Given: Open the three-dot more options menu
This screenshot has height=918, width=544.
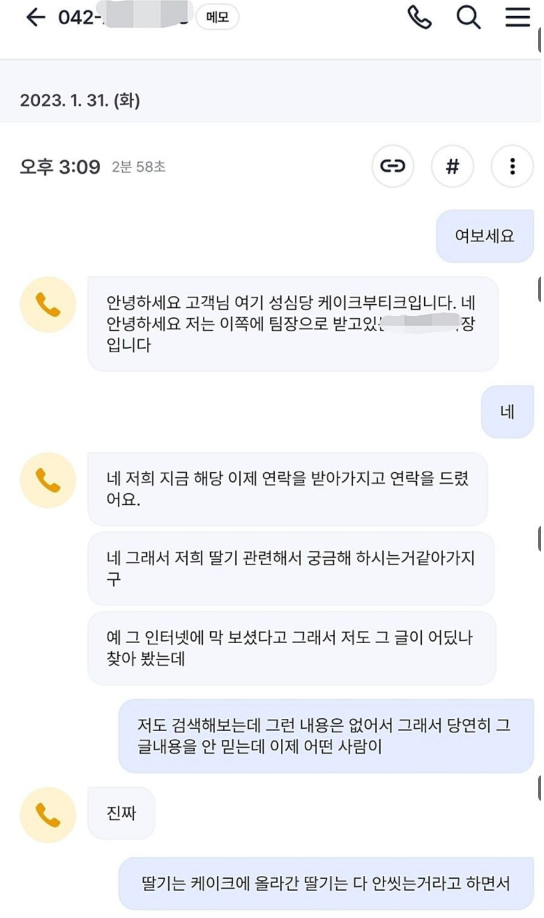Looking at the screenshot, I should (512, 166).
